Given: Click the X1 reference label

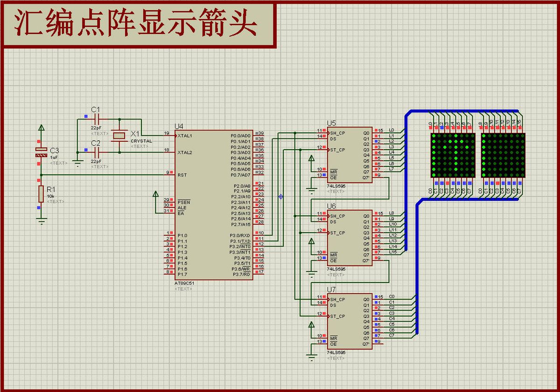Looking at the screenshot, I should [135, 133].
